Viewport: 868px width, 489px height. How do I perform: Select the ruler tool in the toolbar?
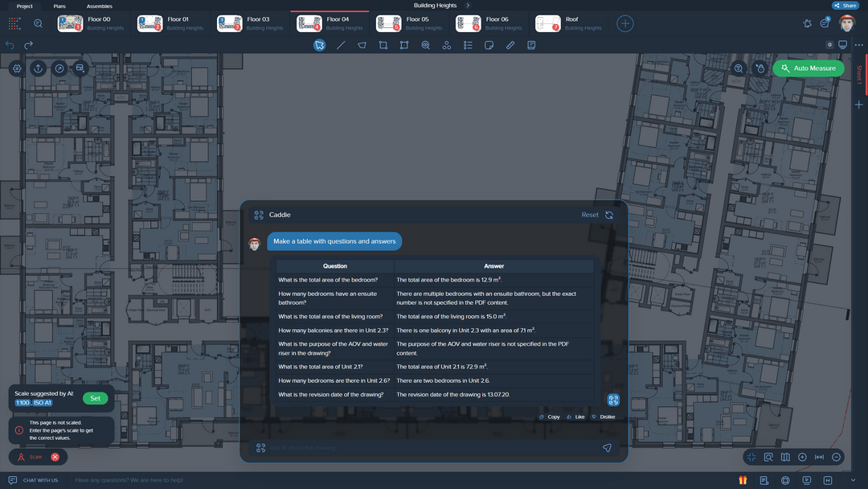(x=510, y=45)
